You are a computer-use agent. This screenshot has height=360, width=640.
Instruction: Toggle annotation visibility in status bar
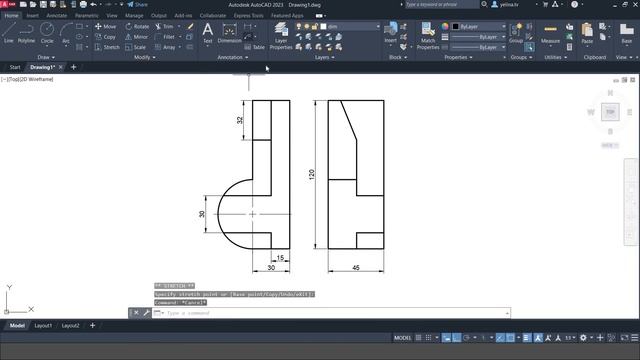538,338
